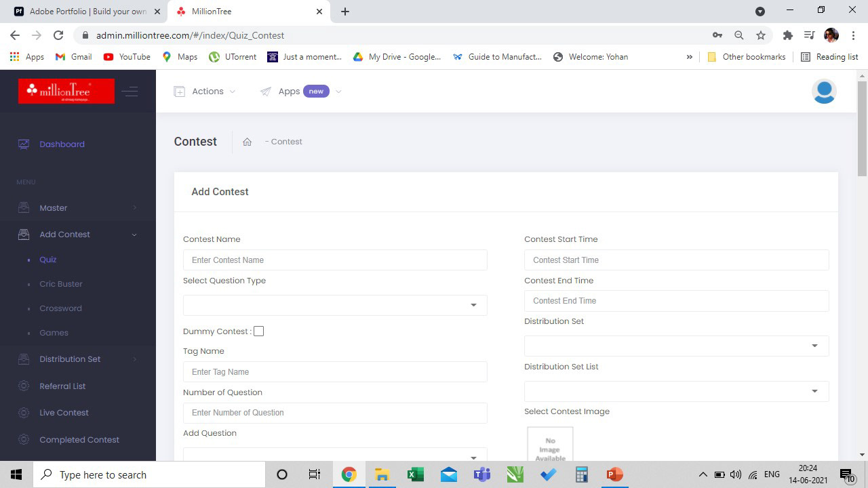Open Excel from the taskbar

415,474
